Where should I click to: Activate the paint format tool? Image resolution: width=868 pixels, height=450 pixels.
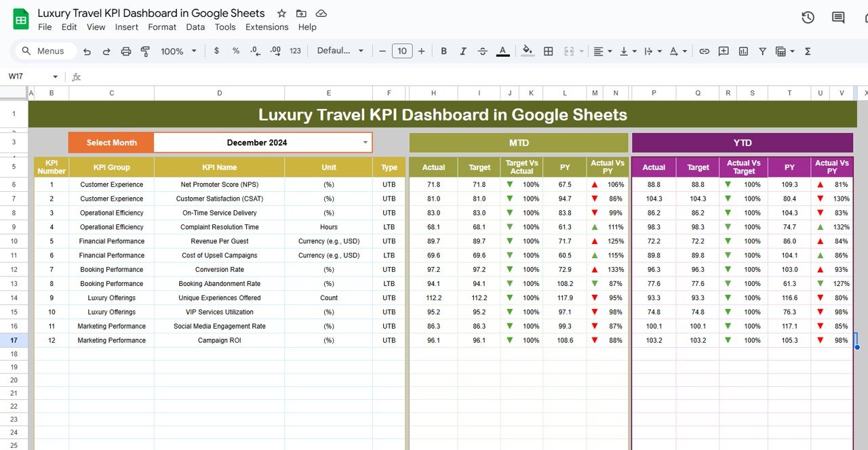coord(144,51)
